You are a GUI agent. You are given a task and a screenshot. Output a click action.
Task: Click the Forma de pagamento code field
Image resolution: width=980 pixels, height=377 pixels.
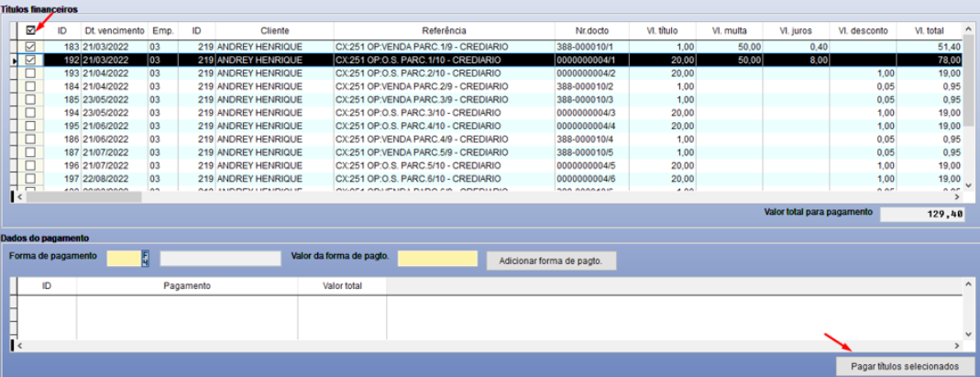(x=124, y=259)
